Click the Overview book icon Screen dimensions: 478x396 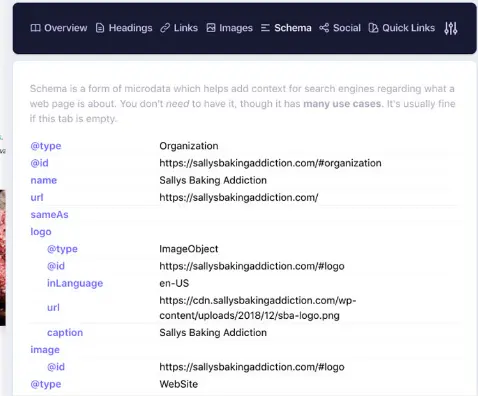[x=35, y=28]
